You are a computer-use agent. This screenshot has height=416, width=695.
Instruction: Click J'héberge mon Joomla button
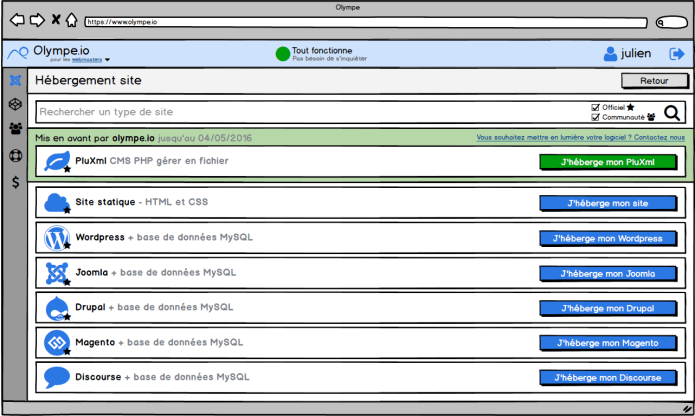click(608, 274)
